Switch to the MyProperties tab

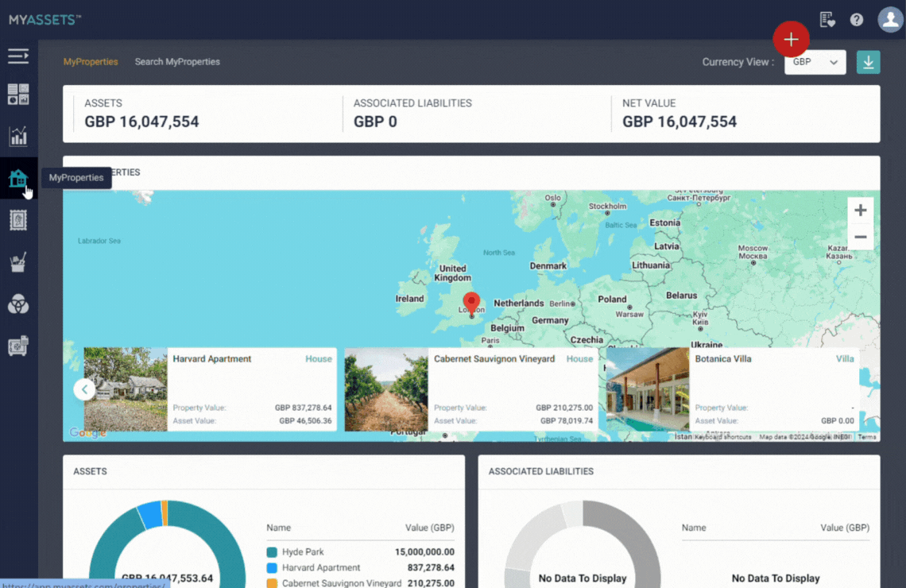(x=91, y=62)
